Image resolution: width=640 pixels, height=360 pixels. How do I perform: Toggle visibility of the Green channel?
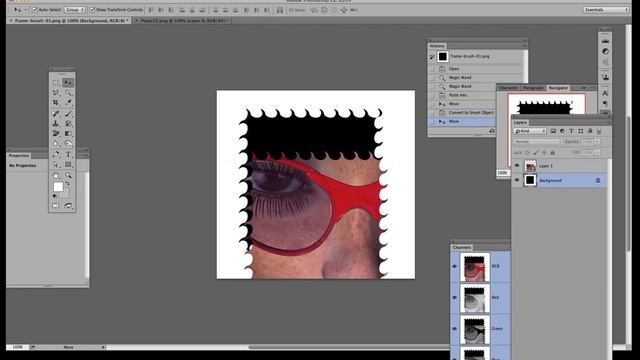[x=454, y=329]
